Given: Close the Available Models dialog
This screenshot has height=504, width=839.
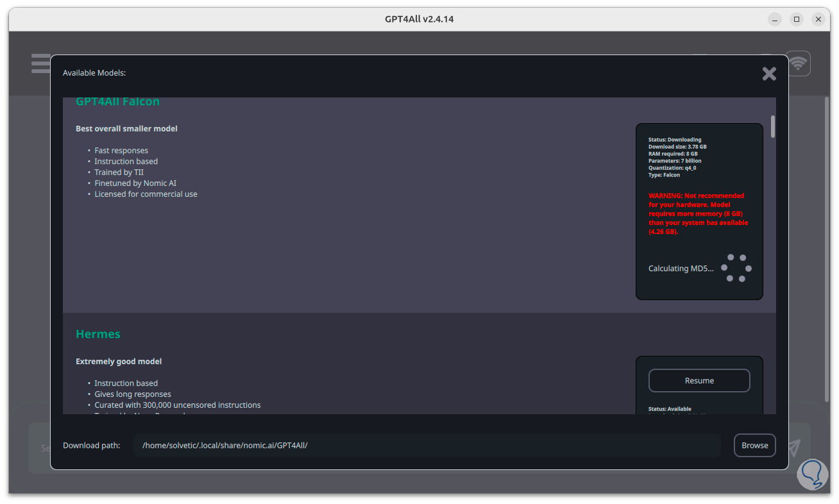Looking at the screenshot, I should coord(769,74).
